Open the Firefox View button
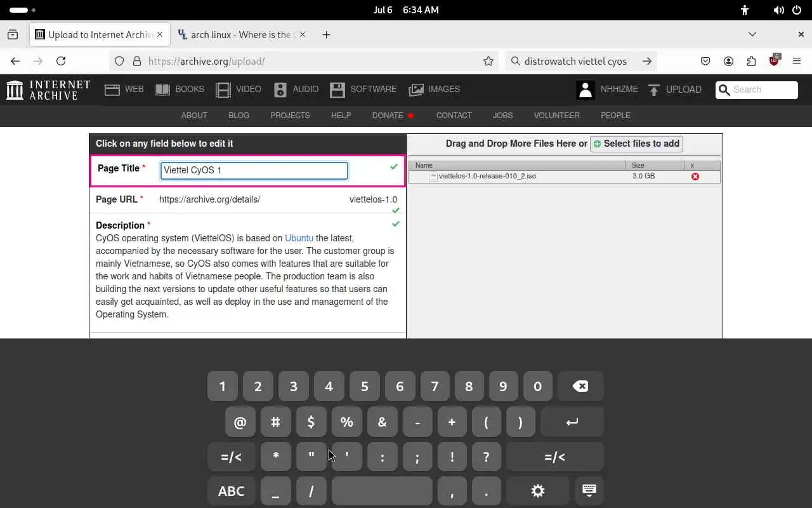The width and height of the screenshot is (812, 508). (13, 34)
